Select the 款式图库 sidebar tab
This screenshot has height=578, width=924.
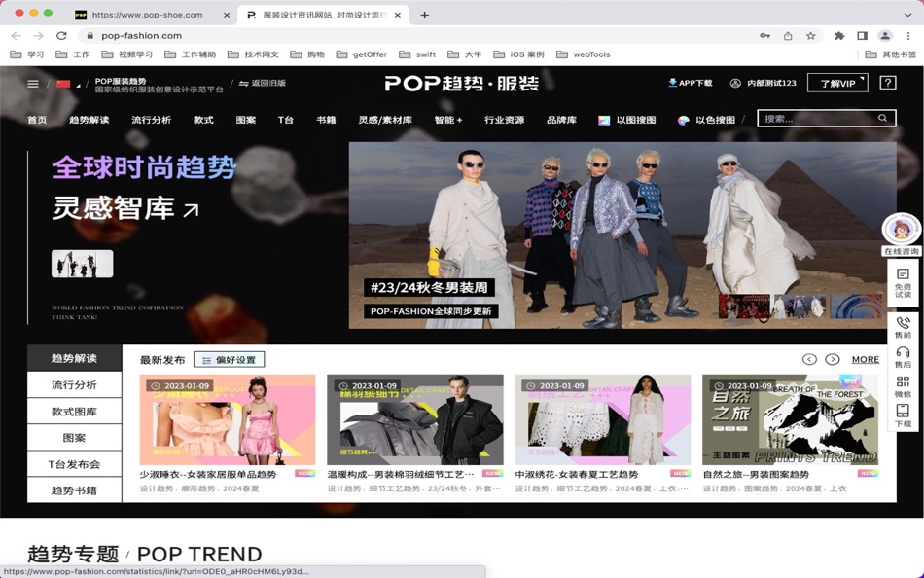[74, 411]
